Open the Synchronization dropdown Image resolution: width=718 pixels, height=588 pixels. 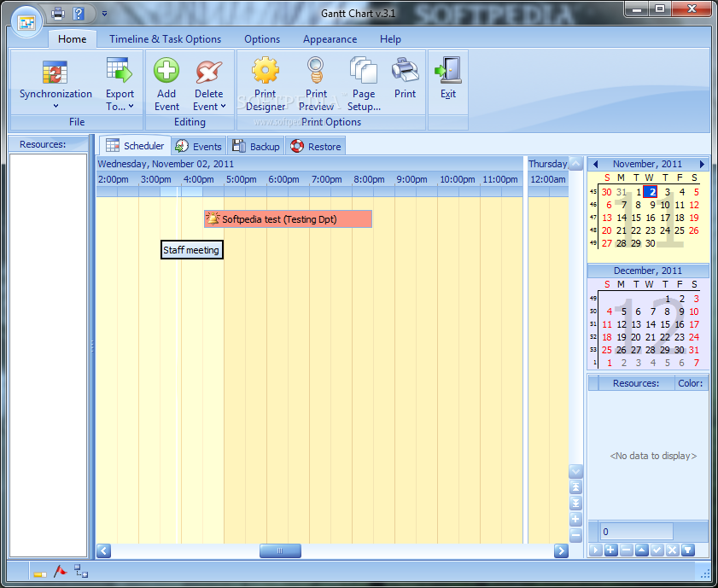coord(55,85)
